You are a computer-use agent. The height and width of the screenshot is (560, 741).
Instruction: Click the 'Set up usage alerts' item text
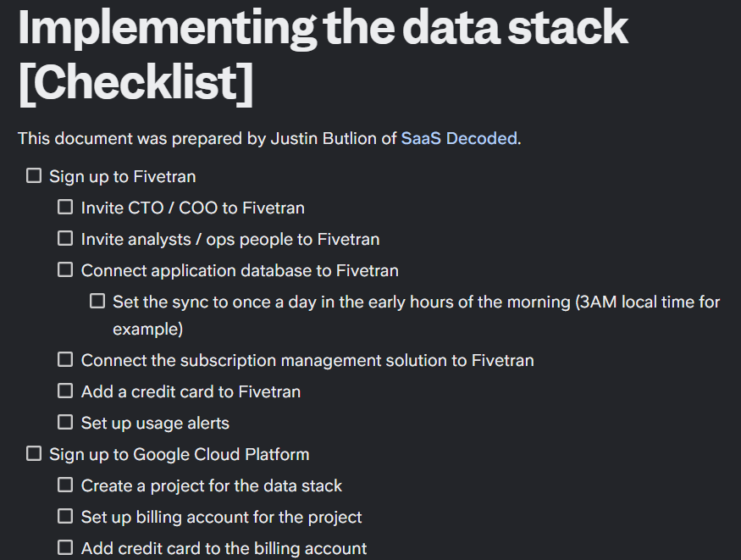click(155, 423)
